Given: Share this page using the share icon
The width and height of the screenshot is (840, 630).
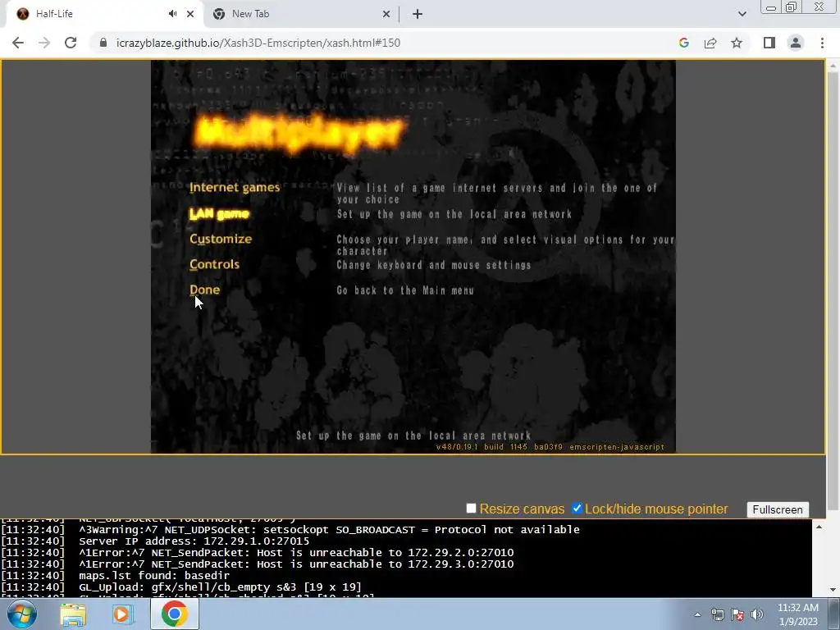Looking at the screenshot, I should pos(710,43).
